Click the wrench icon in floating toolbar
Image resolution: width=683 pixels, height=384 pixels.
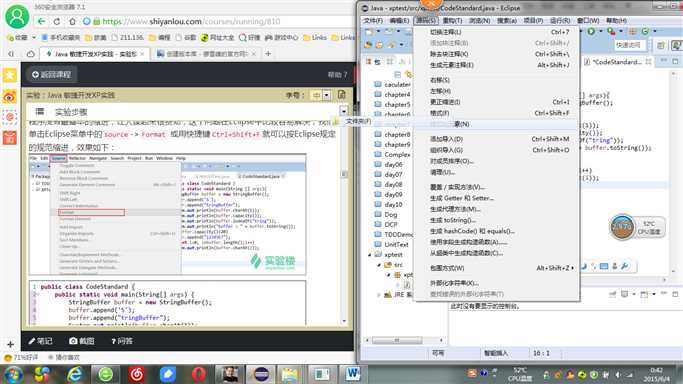625,266
